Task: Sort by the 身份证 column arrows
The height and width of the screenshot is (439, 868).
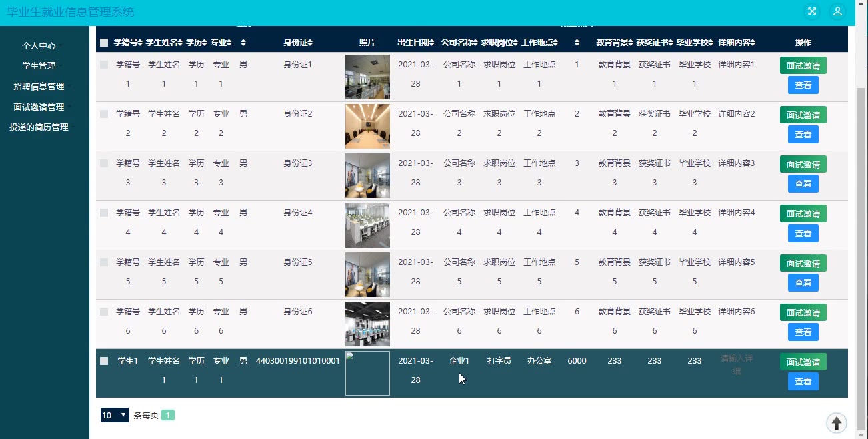Action: (310, 43)
